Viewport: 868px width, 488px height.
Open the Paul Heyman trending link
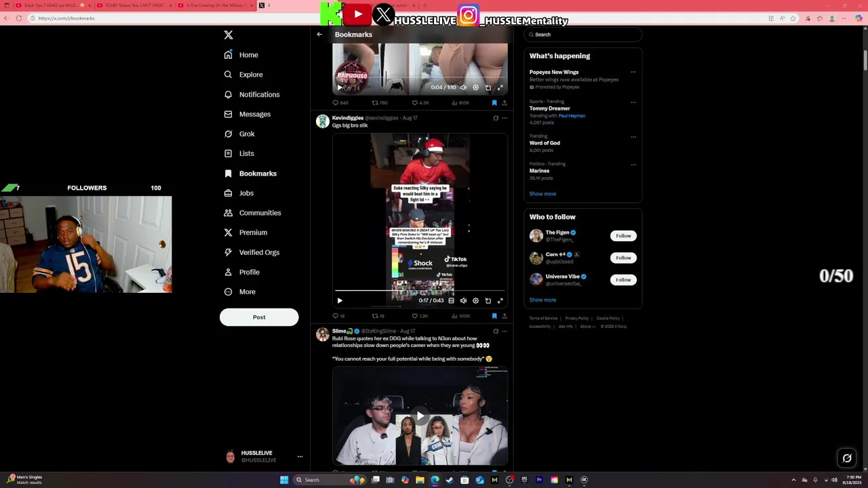tap(572, 116)
